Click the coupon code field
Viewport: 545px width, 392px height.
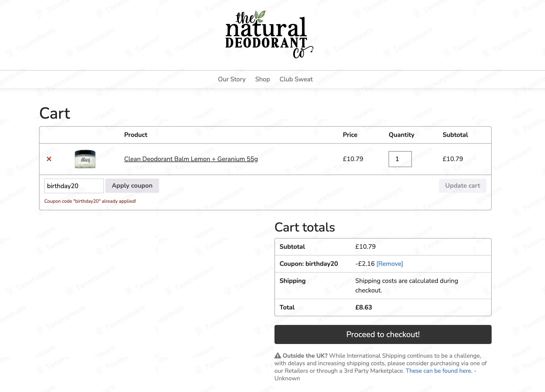click(x=74, y=186)
